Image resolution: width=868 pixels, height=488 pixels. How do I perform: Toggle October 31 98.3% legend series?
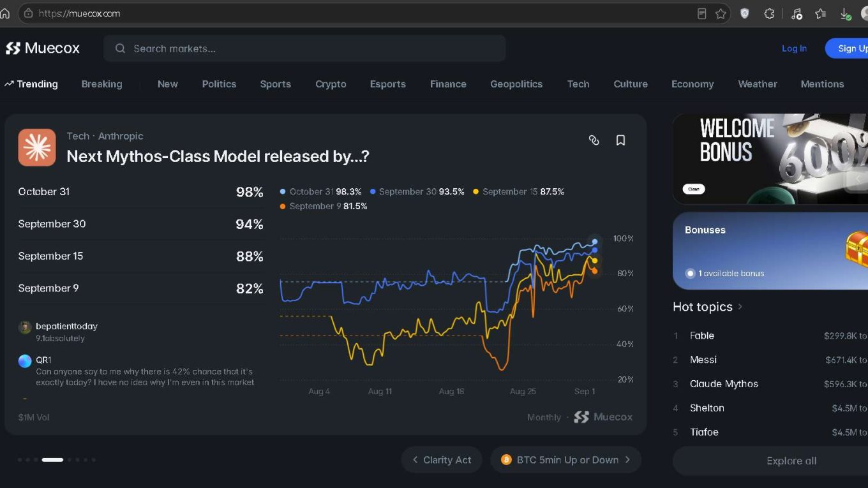pyautogui.click(x=321, y=191)
